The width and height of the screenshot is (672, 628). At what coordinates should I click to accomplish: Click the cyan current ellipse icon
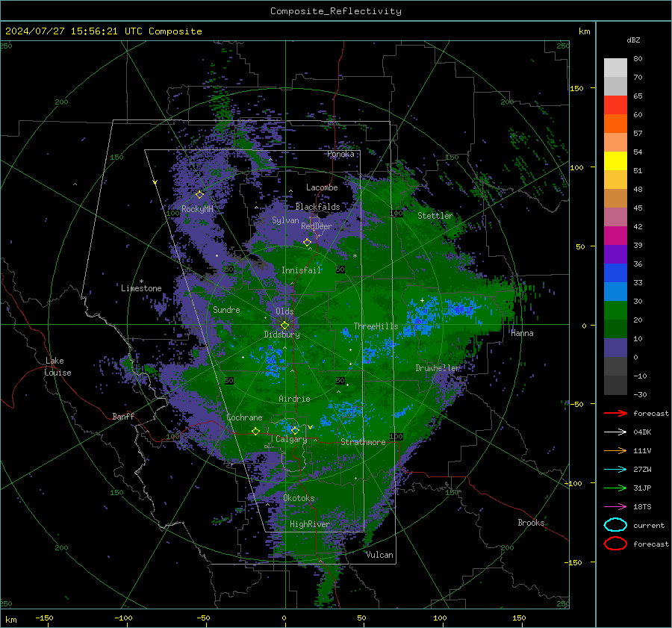615,525
